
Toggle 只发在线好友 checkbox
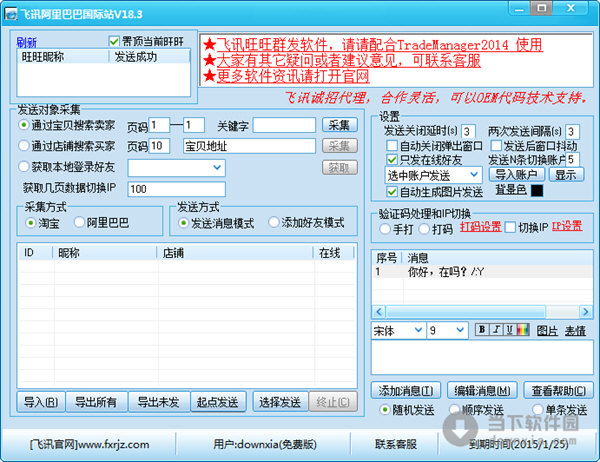coord(392,159)
